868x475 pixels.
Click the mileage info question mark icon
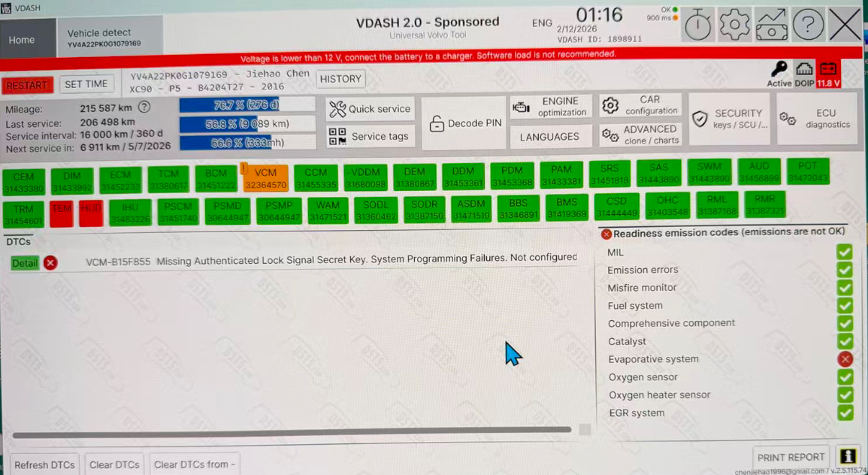[144, 107]
